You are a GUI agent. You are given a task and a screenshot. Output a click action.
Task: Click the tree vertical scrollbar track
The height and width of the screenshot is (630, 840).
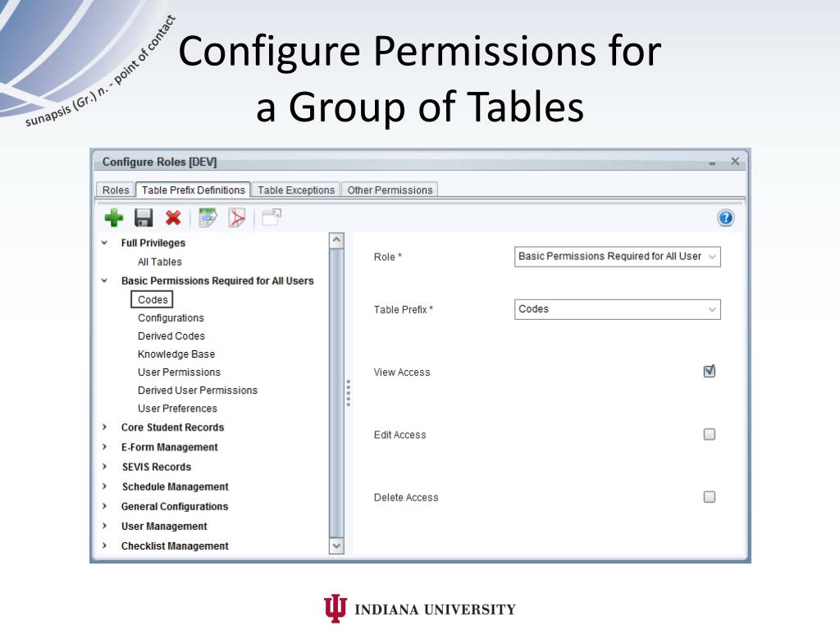(336, 393)
